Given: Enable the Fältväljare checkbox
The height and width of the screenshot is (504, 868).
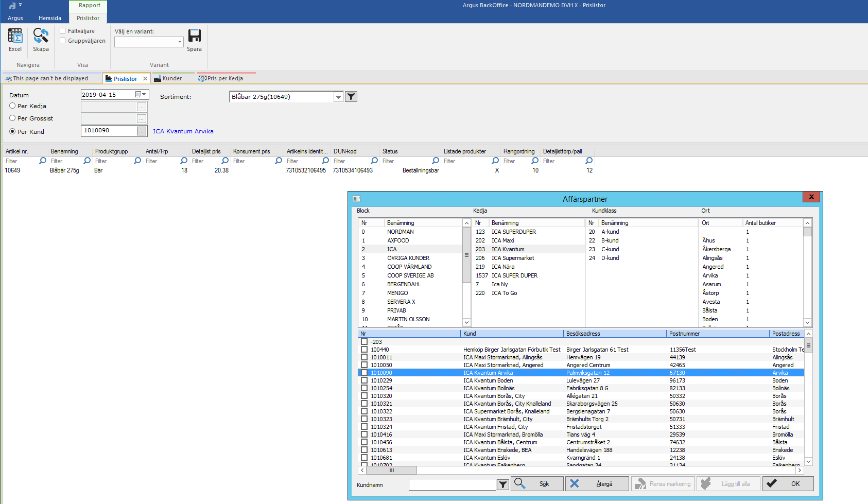Looking at the screenshot, I should pos(62,31).
